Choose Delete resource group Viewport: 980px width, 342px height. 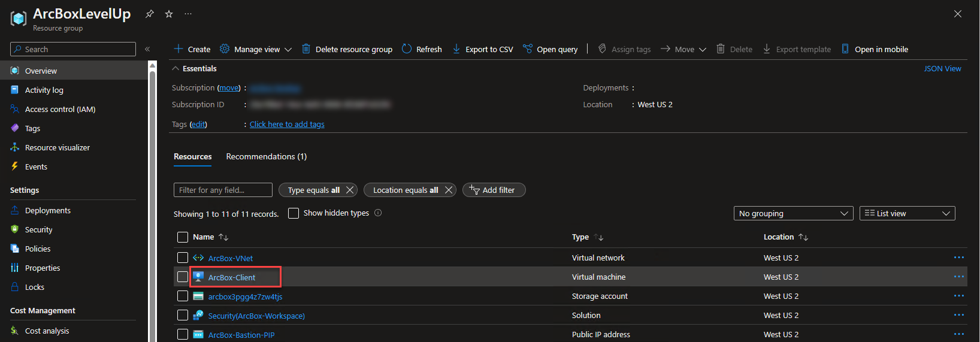click(347, 49)
